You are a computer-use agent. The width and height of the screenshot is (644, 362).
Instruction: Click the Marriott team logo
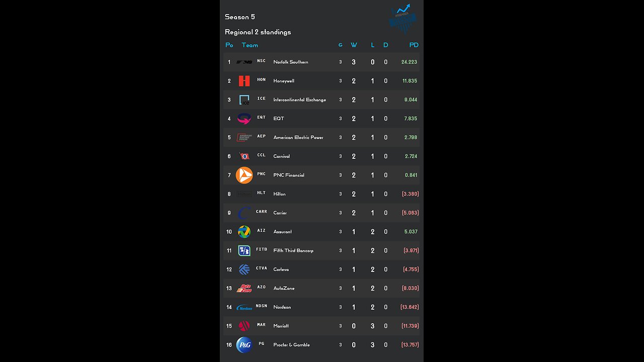(x=244, y=326)
